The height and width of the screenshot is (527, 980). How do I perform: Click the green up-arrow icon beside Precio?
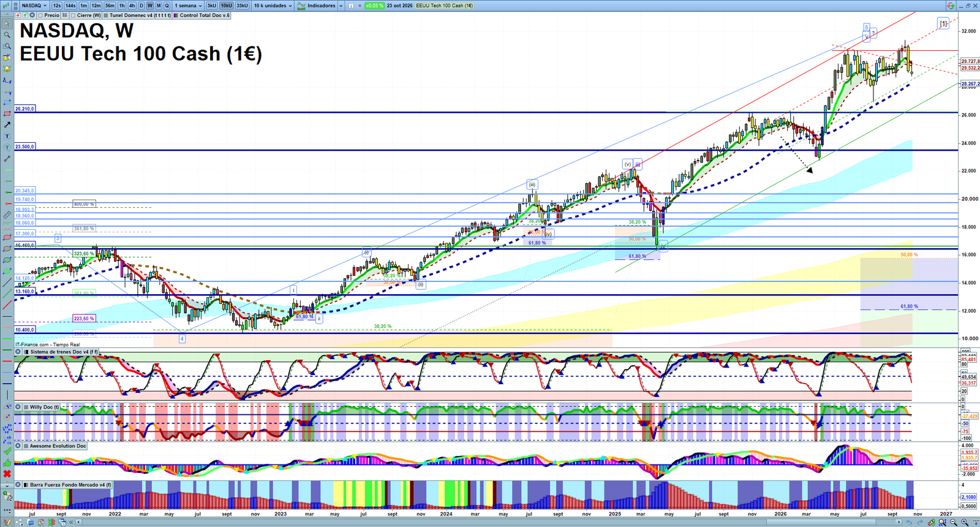[25, 15]
